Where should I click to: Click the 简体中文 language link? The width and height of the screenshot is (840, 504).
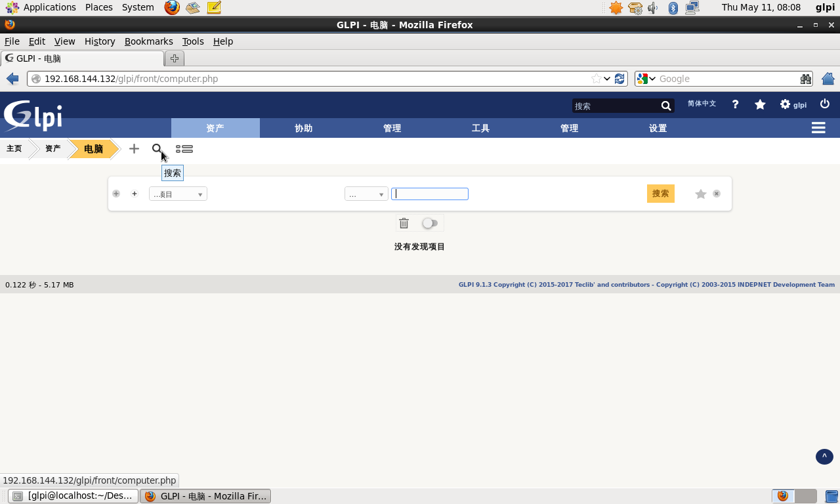[702, 104]
